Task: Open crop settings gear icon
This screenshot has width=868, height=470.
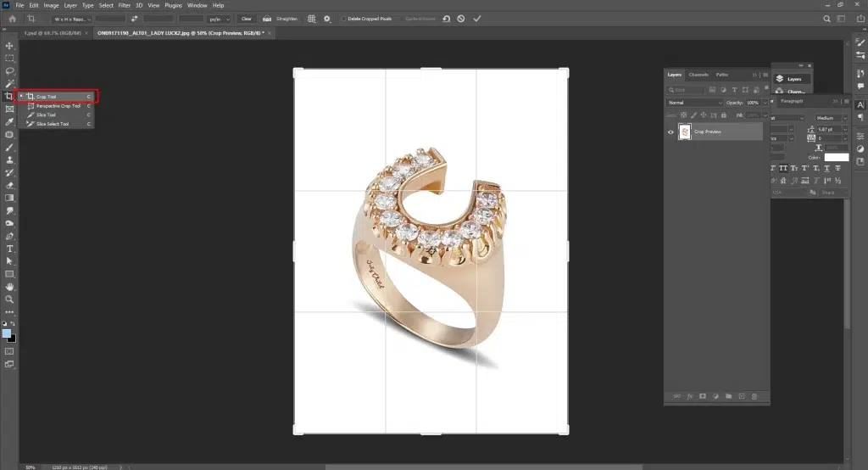Action: [327, 19]
